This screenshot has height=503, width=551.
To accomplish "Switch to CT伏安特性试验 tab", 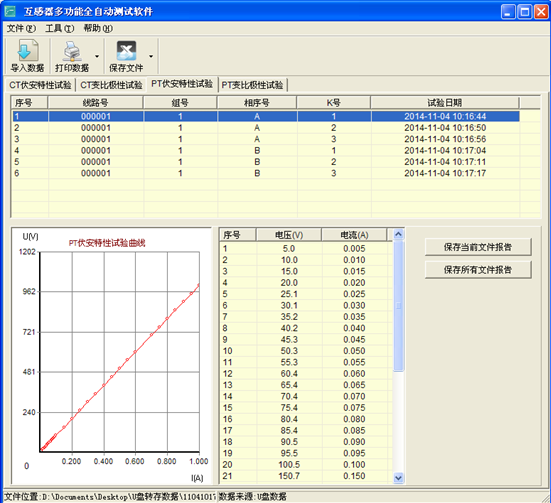I will coord(40,85).
